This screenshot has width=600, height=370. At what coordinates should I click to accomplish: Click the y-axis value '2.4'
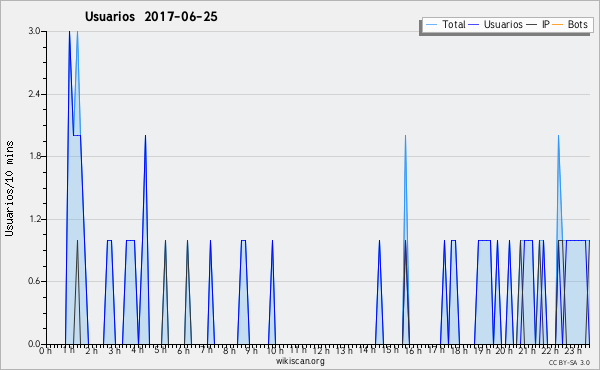point(34,94)
